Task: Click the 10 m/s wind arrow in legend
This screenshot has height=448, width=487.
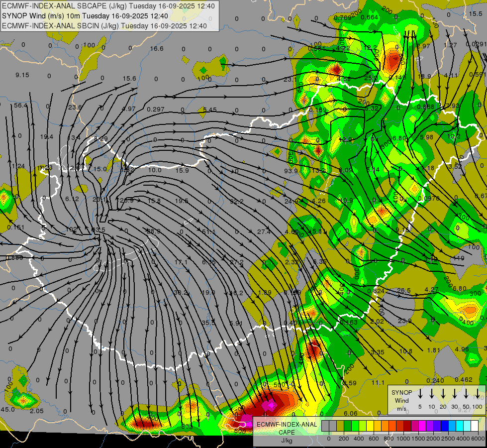Action: [432, 394]
